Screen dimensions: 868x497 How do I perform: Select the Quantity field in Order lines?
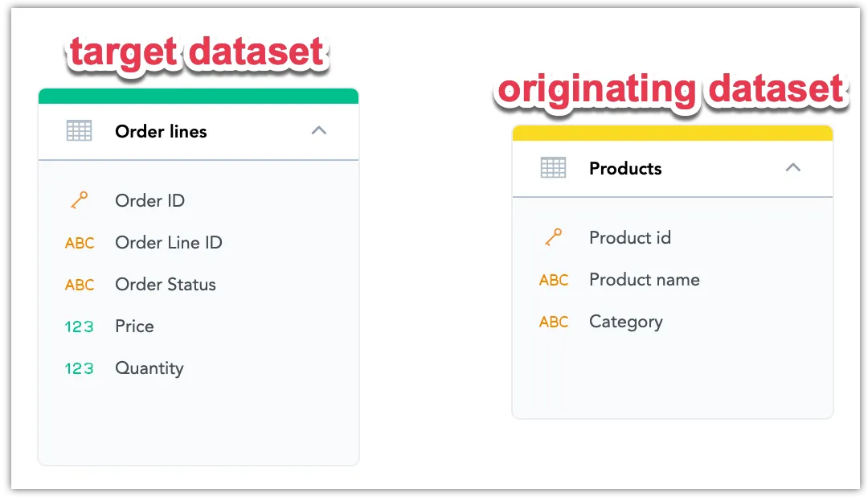coord(149,368)
